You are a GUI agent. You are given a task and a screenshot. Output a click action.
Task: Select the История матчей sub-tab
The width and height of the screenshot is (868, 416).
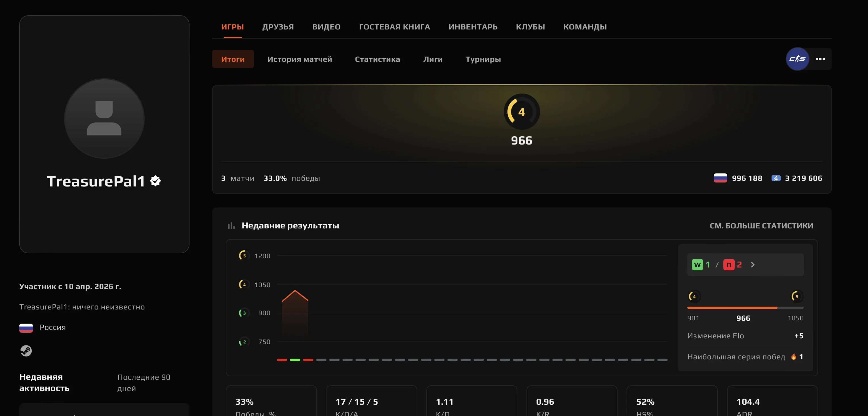point(300,59)
